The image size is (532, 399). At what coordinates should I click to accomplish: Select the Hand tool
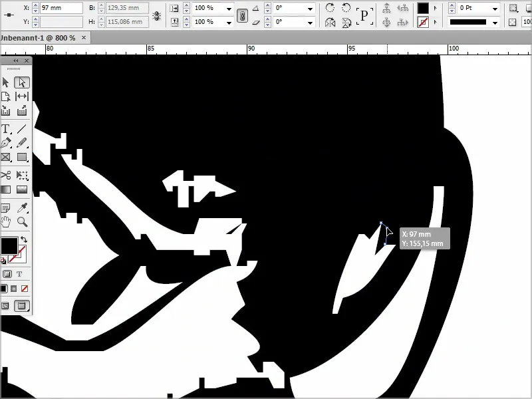point(6,222)
